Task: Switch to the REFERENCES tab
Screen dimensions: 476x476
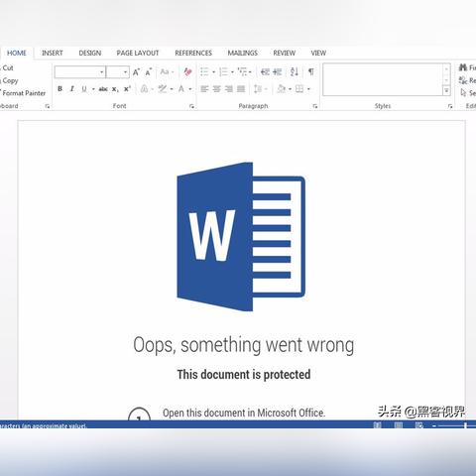Action: click(x=193, y=53)
